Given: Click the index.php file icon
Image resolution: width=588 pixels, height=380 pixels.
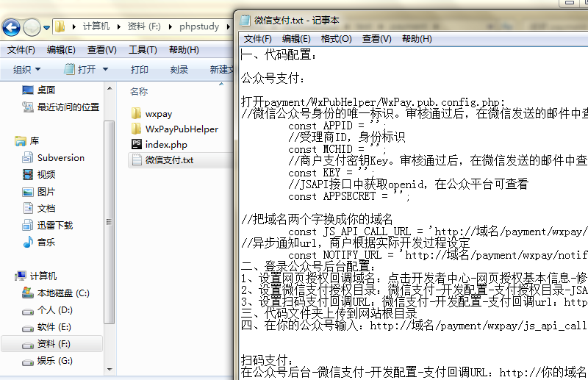Looking at the screenshot, I should click(x=137, y=144).
